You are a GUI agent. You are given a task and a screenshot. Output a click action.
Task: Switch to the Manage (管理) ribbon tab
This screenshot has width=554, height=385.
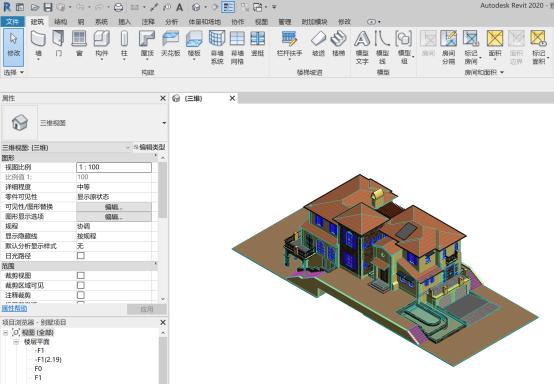click(x=285, y=22)
